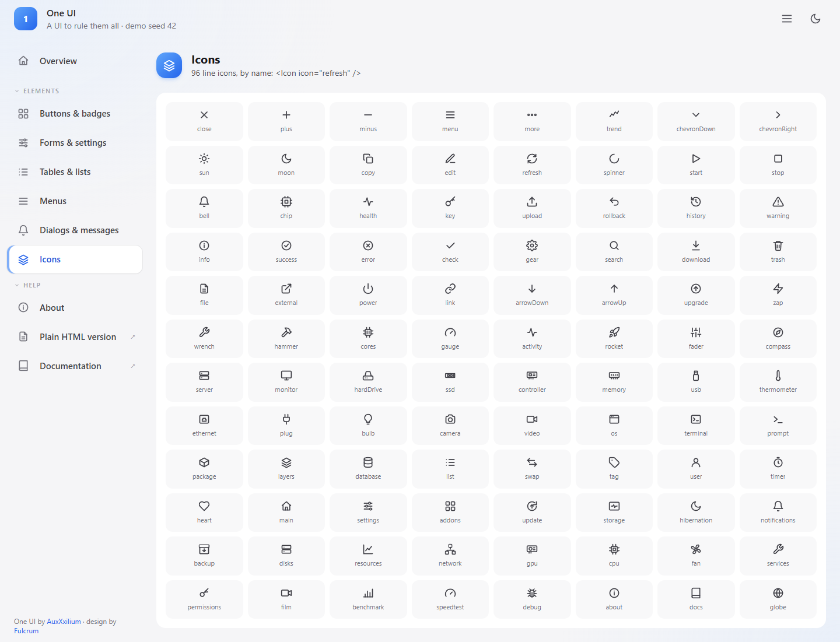Click the hibernation icon tile
The width and height of the screenshot is (840, 642).
(x=696, y=513)
